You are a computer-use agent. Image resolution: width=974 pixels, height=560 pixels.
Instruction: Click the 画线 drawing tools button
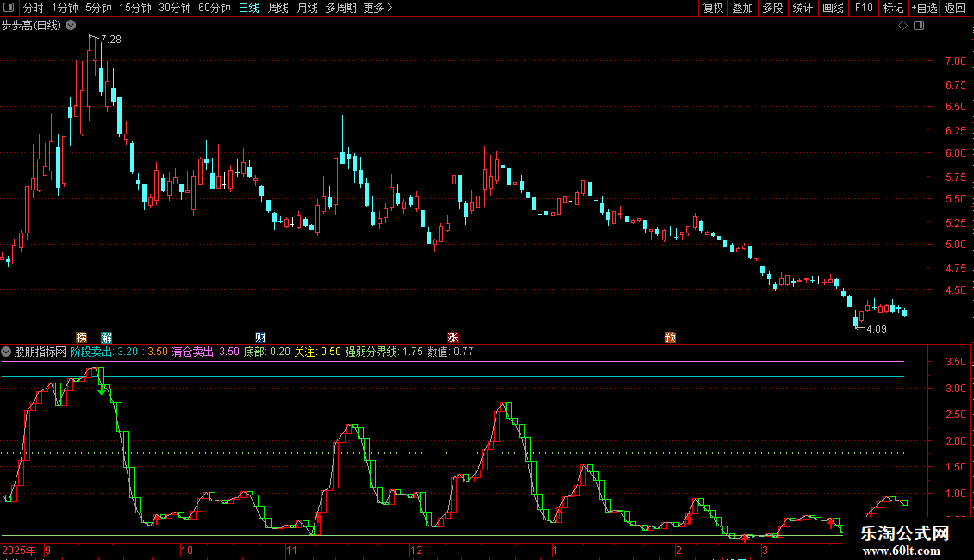tap(833, 9)
